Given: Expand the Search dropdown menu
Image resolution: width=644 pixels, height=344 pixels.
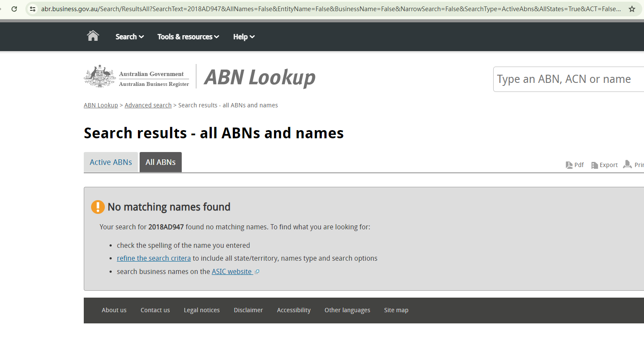Looking at the screenshot, I should click(x=129, y=37).
